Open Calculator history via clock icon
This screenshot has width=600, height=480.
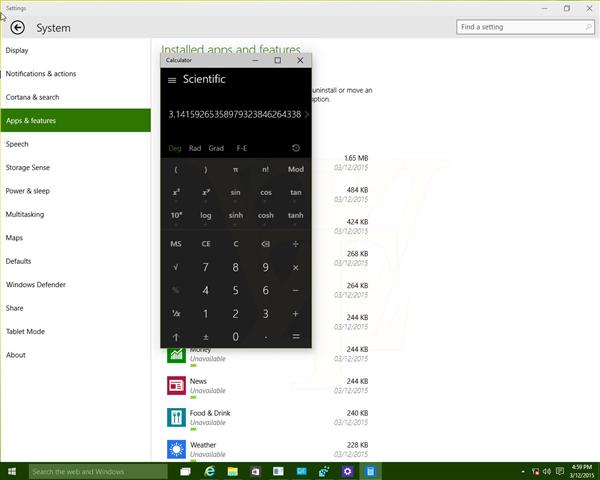(296, 148)
